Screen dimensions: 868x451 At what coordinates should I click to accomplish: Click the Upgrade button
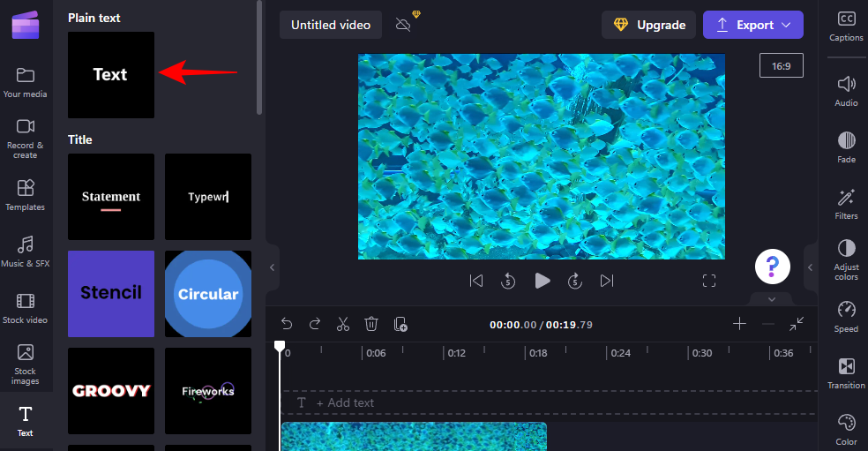click(649, 25)
